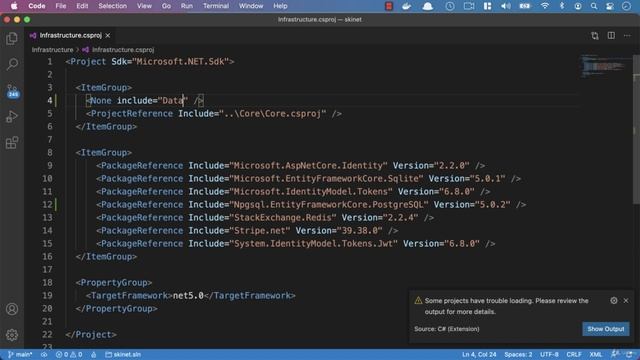
Task: Change language mode via XML
Action: (x=596, y=354)
